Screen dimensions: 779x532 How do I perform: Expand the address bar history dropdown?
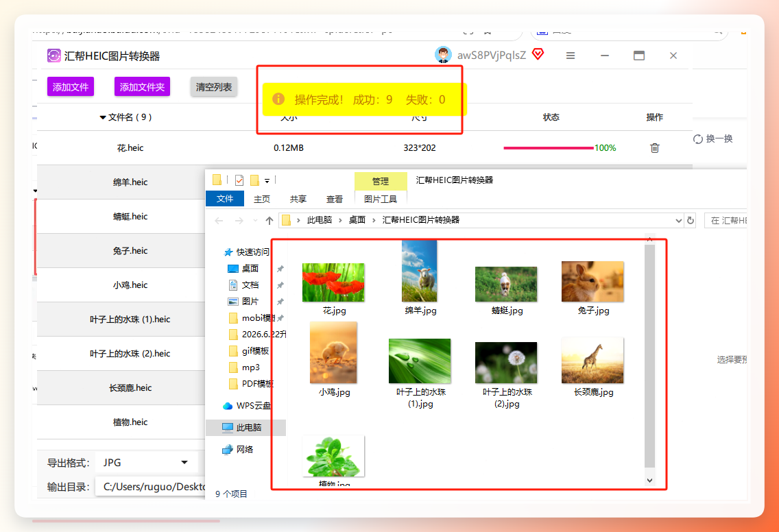[679, 221]
